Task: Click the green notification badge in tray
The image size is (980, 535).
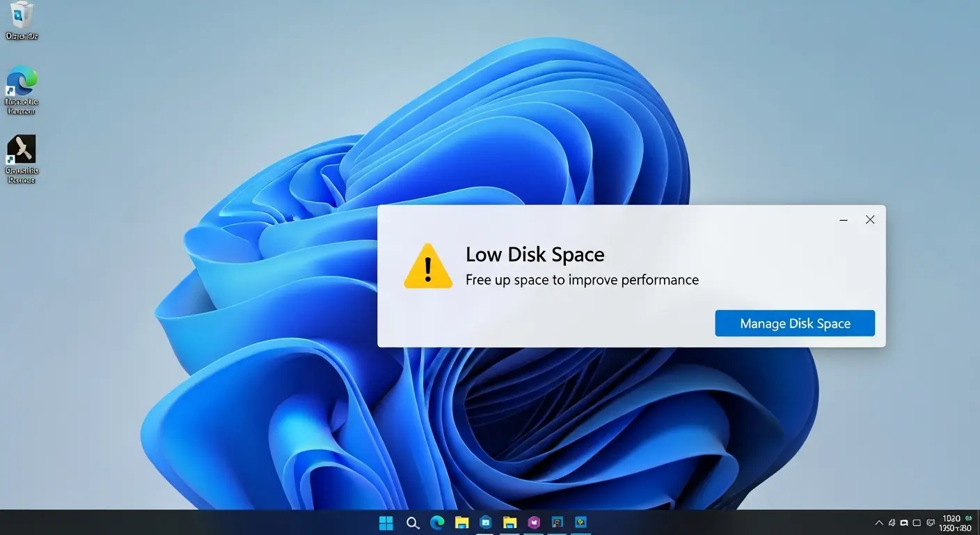Action: pos(968,518)
